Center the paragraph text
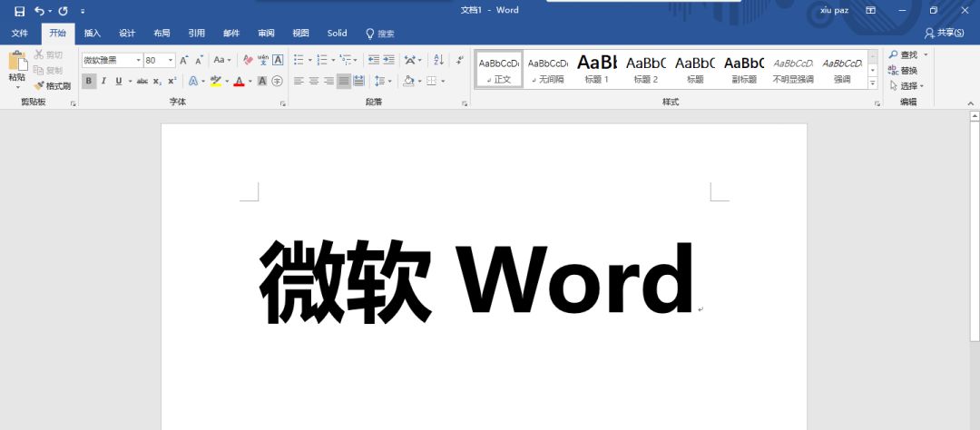 click(314, 81)
